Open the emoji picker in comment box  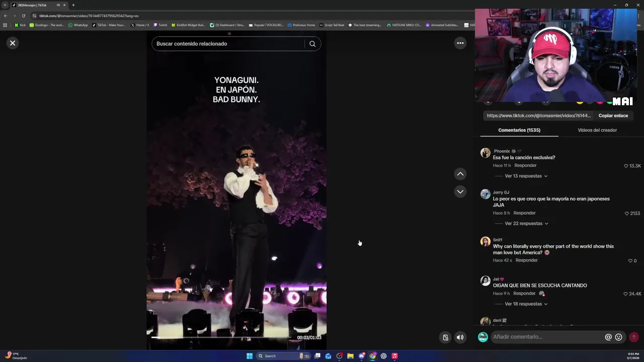tap(619, 337)
